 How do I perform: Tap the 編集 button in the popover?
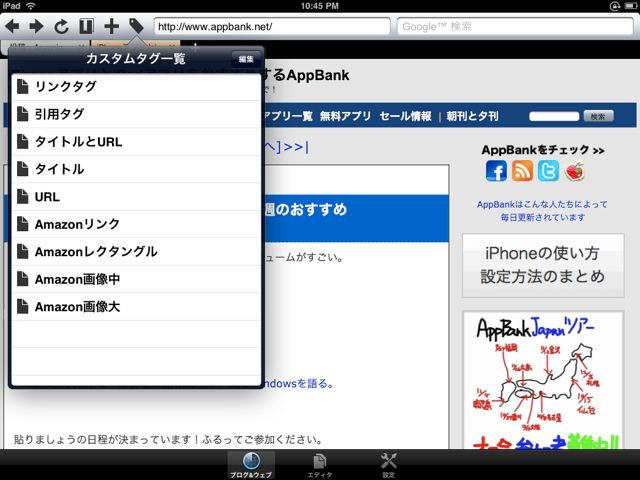tap(246, 59)
